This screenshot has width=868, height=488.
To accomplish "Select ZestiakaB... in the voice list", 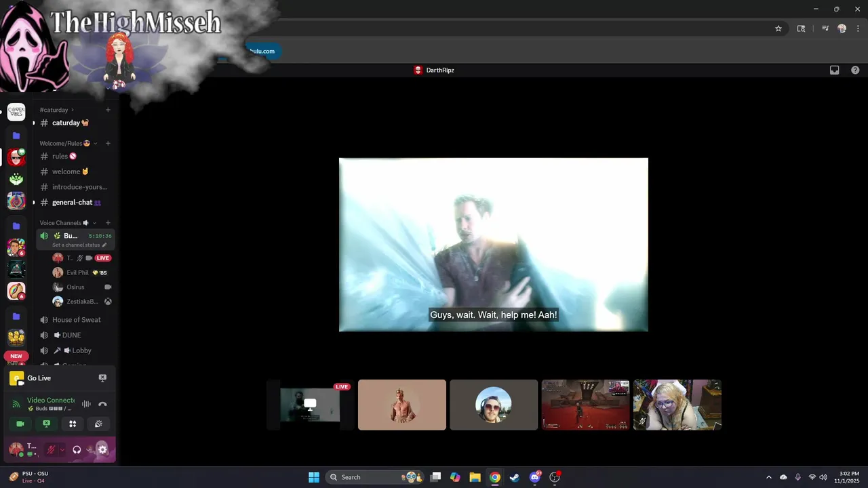I will click(82, 302).
